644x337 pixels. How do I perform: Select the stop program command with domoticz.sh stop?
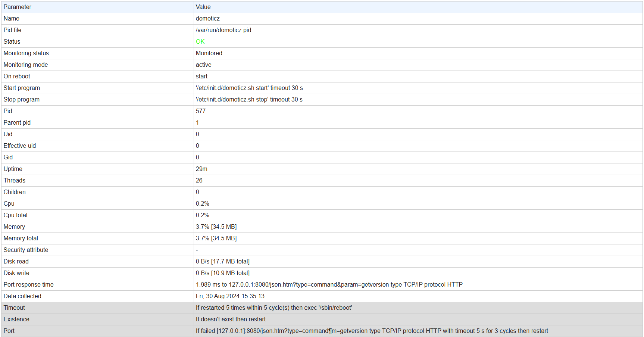click(x=249, y=100)
